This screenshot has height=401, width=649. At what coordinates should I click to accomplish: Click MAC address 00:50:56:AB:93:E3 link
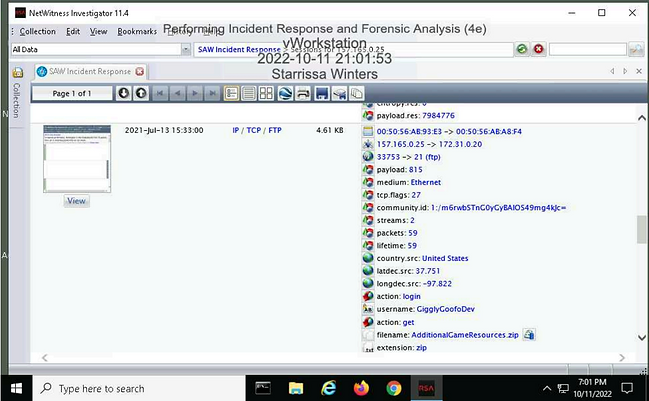tap(409, 132)
